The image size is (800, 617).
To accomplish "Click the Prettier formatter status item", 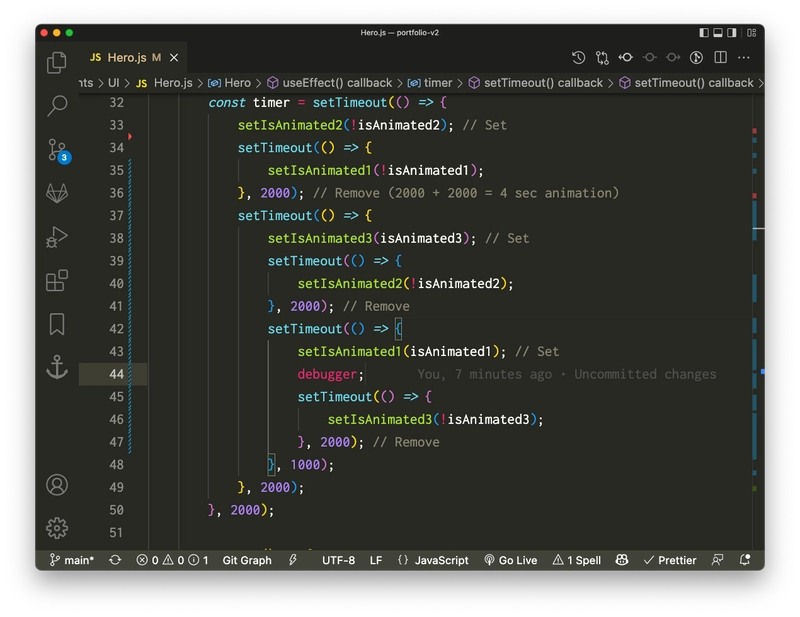I will [x=670, y=560].
